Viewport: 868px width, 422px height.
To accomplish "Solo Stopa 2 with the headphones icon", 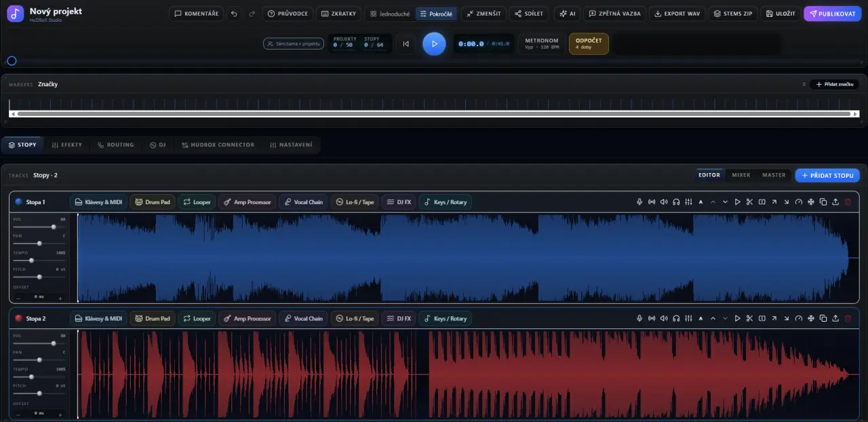I will pyautogui.click(x=676, y=318).
